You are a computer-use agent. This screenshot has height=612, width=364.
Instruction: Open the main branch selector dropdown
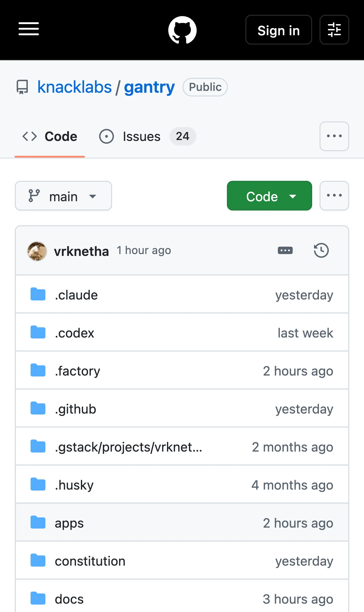click(63, 196)
